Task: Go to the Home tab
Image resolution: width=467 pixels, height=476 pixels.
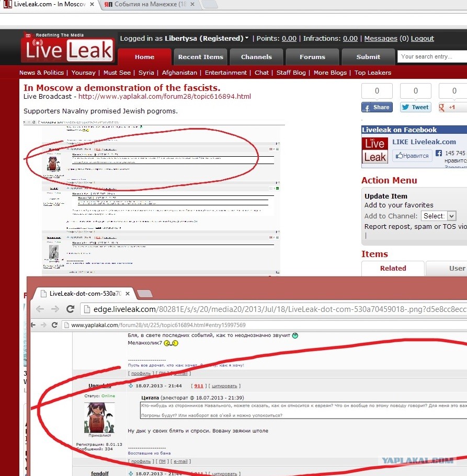Action: tap(145, 57)
